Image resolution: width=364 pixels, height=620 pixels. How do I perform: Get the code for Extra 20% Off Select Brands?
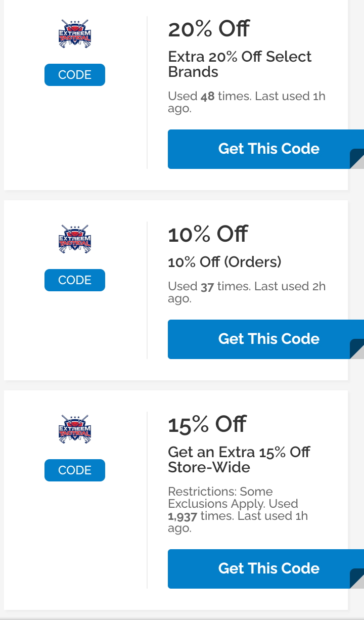click(266, 149)
